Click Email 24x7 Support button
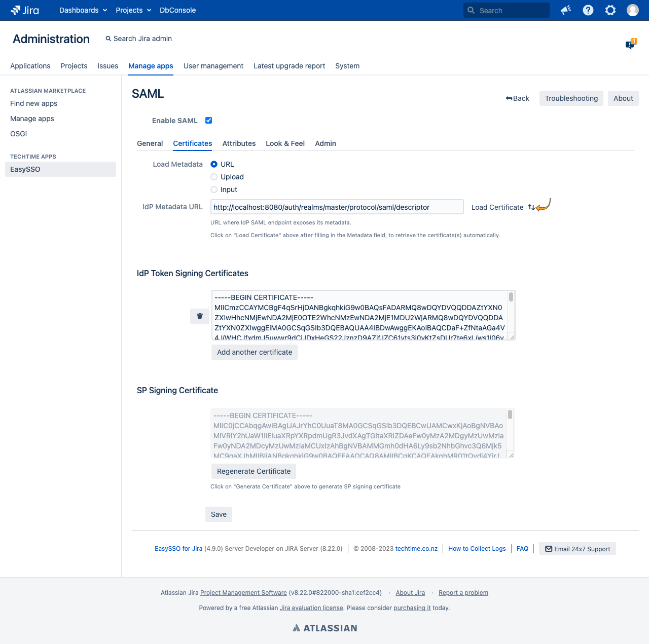Viewport: 649px width, 644px height. pos(578,549)
